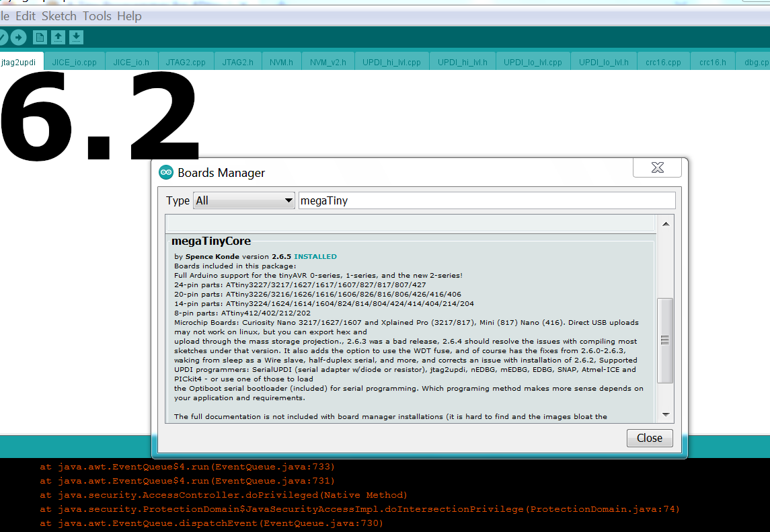Switch to the JICE_io.h tab

click(x=130, y=63)
